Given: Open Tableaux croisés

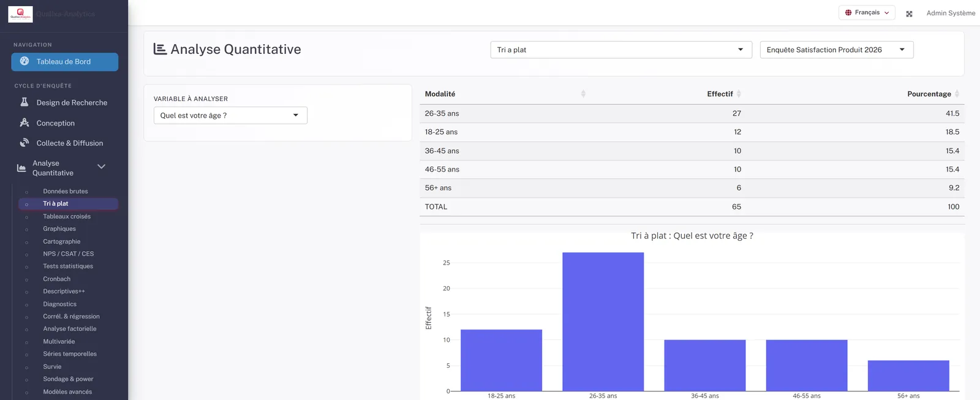Looking at the screenshot, I should pos(67,216).
